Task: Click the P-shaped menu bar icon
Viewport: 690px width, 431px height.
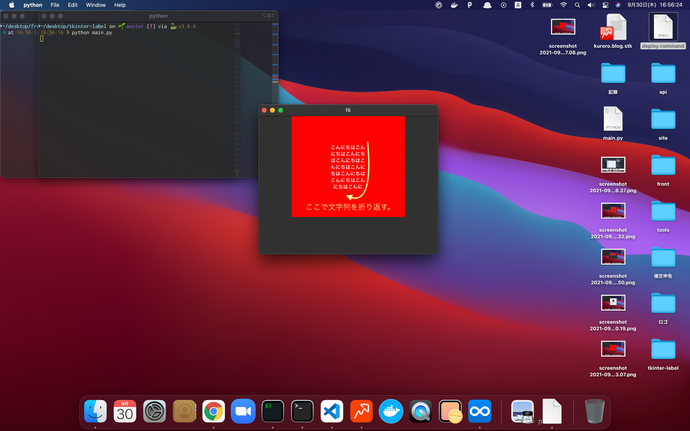Action: pos(470,5)
